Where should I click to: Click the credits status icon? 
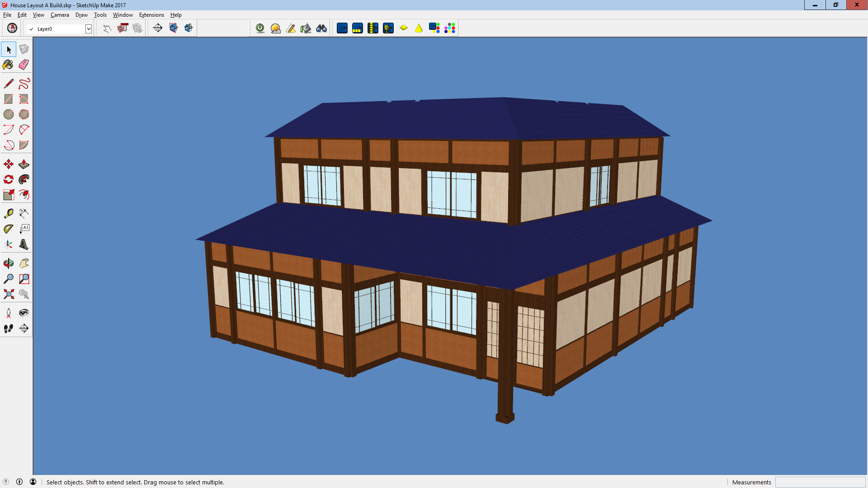[x=34, y=482]
